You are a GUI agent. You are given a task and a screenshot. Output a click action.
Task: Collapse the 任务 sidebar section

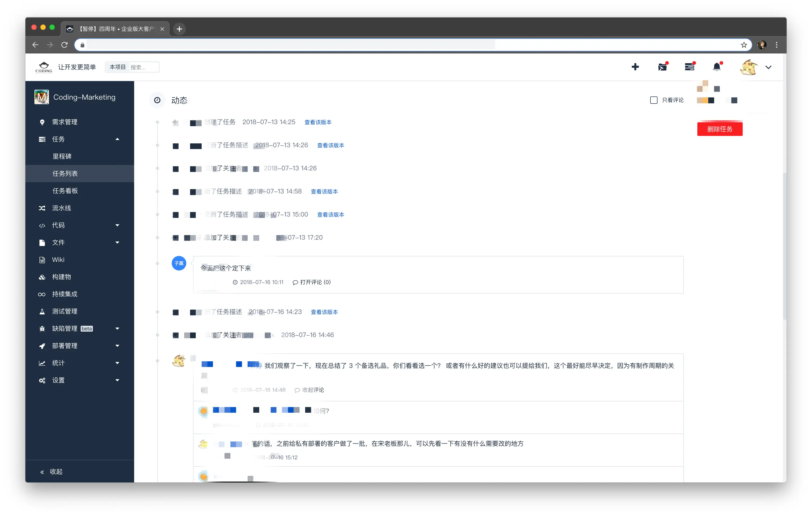(x=117, y=139)
